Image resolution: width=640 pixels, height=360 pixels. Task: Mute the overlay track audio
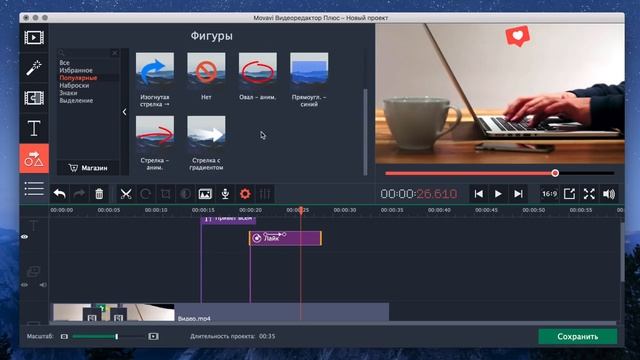[x=43, y=285]
